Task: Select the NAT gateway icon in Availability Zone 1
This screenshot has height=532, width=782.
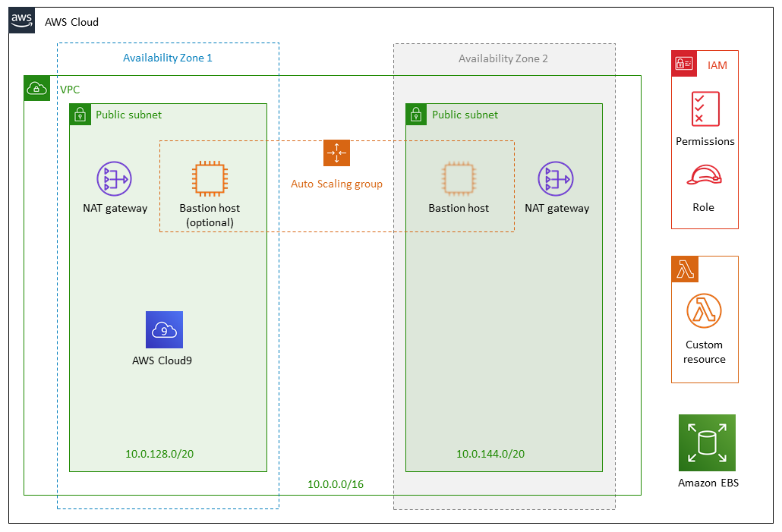Action: pos(115,179)
